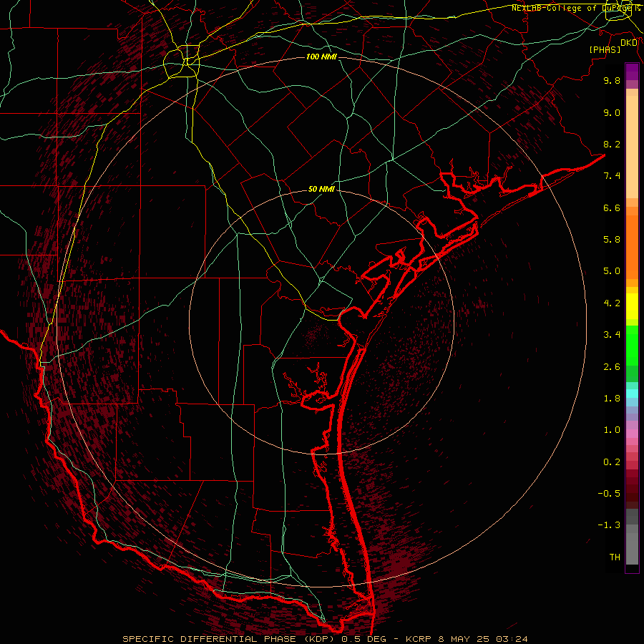Click the TH threshold label

(615, 557)
